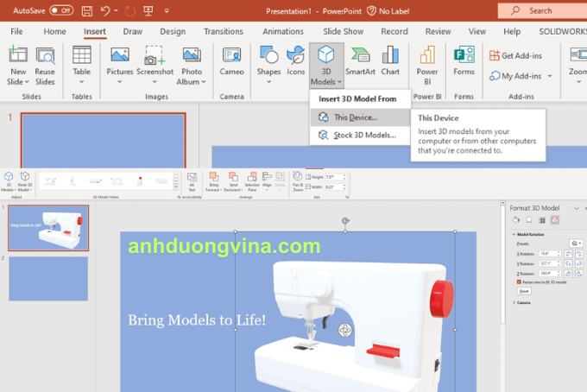Choose This Device from 3D Models menu

tap(355, 117)
